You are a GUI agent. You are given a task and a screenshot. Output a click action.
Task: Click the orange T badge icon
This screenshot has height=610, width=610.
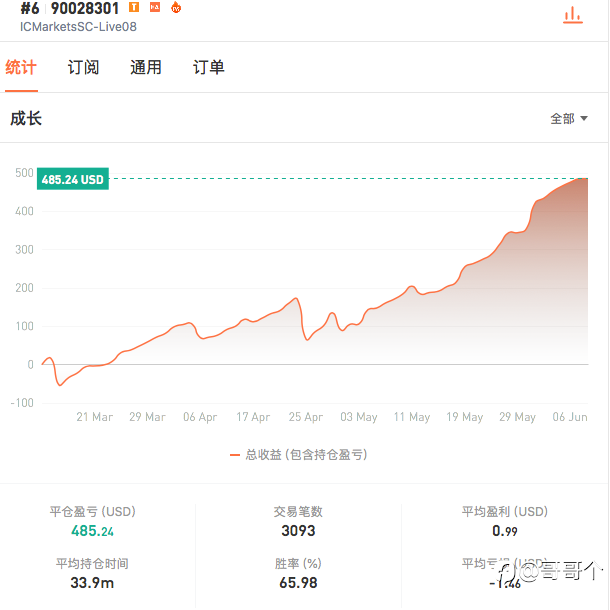134,7
